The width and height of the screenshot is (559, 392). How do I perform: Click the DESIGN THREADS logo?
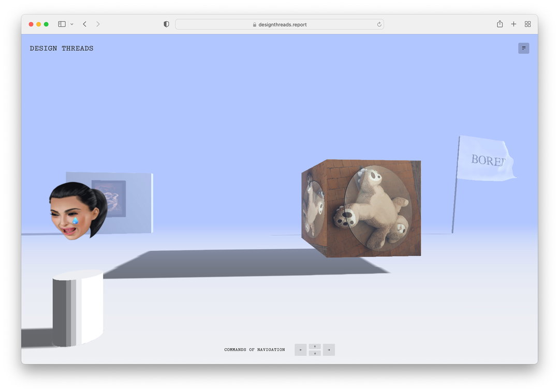tap(61, 49)
